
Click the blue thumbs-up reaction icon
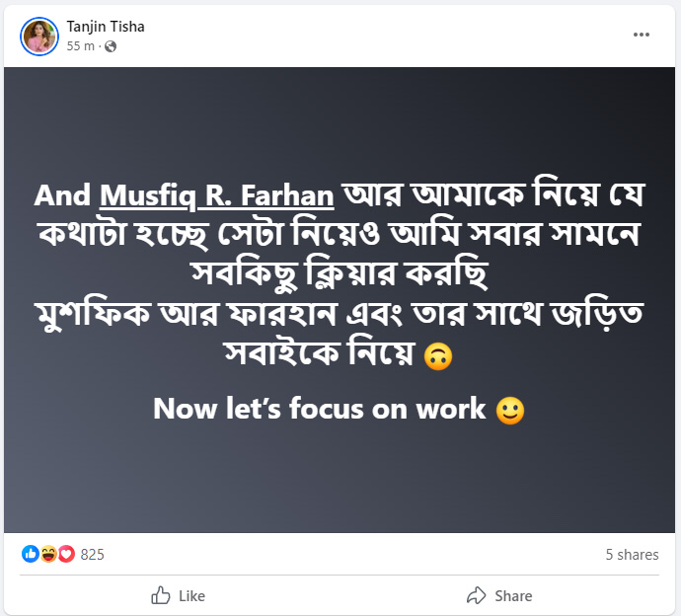point(30,555)
